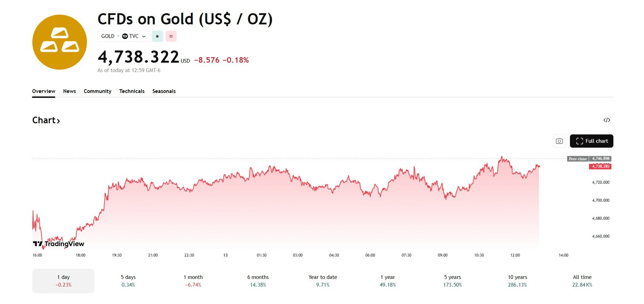Screen dimensions: 644x304
Task: Switch chart to Year to date
Action: [x=323, y=281]
